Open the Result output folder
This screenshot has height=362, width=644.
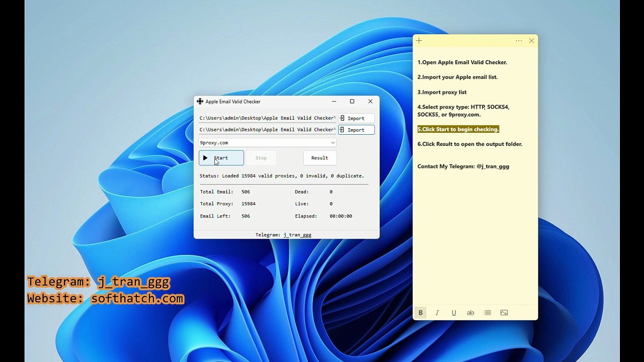pos(319,158)
